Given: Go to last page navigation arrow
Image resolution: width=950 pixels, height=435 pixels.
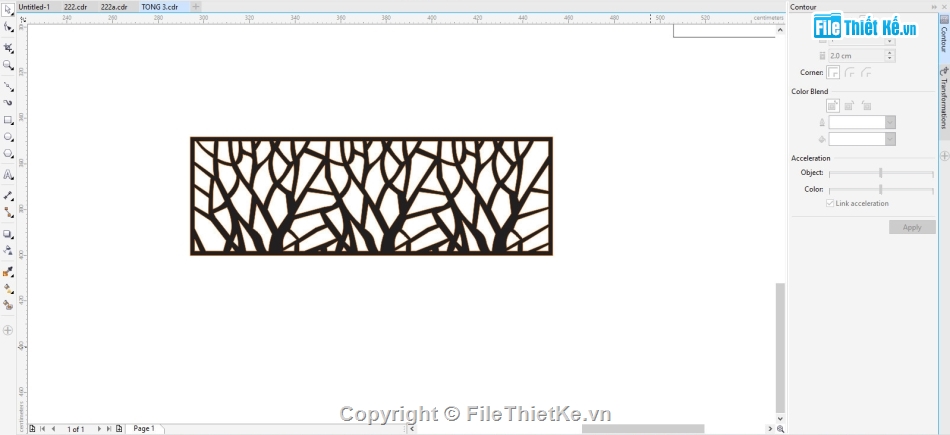Looking at the screenshot, I should pos(109,428).
